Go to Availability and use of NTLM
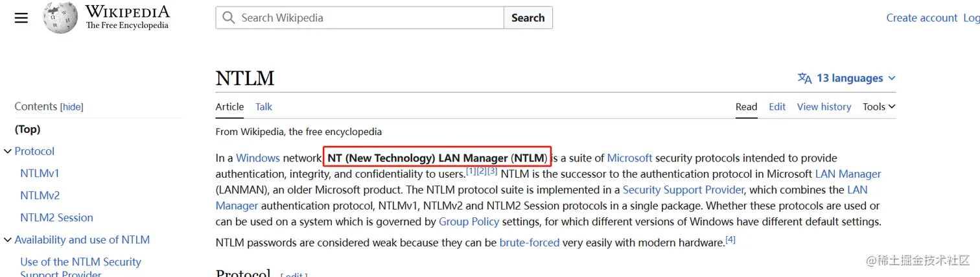Viewport: 980px width, 277px height. [82, 239]
